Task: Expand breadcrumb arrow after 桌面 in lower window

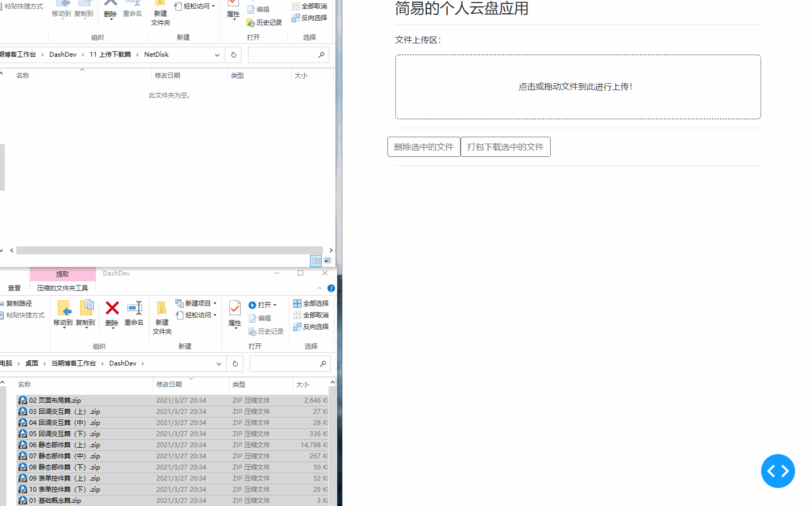Action: (x=45, y=363)
